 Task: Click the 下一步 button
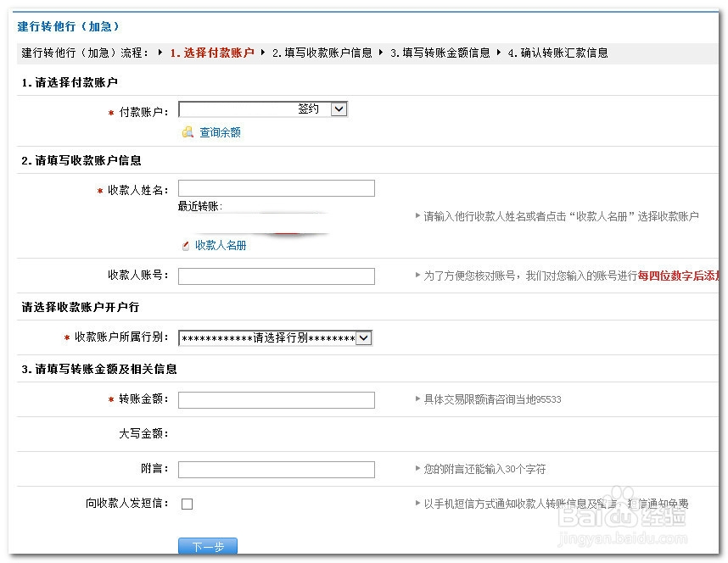(208, 546)
